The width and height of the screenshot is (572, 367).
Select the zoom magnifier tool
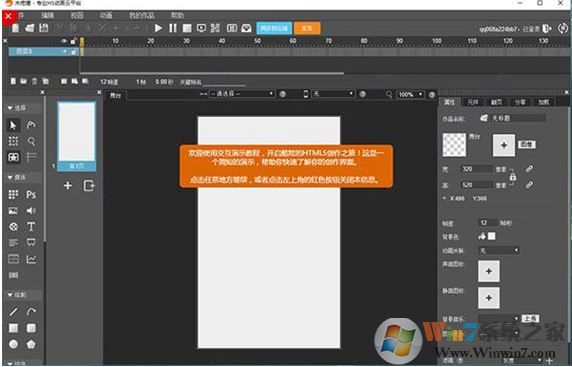31,141
